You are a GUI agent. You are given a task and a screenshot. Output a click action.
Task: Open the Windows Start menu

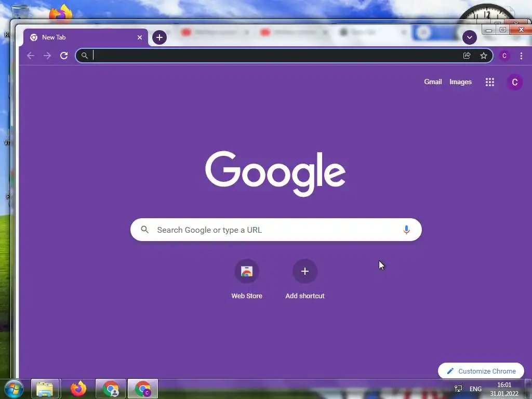point(14,389)
